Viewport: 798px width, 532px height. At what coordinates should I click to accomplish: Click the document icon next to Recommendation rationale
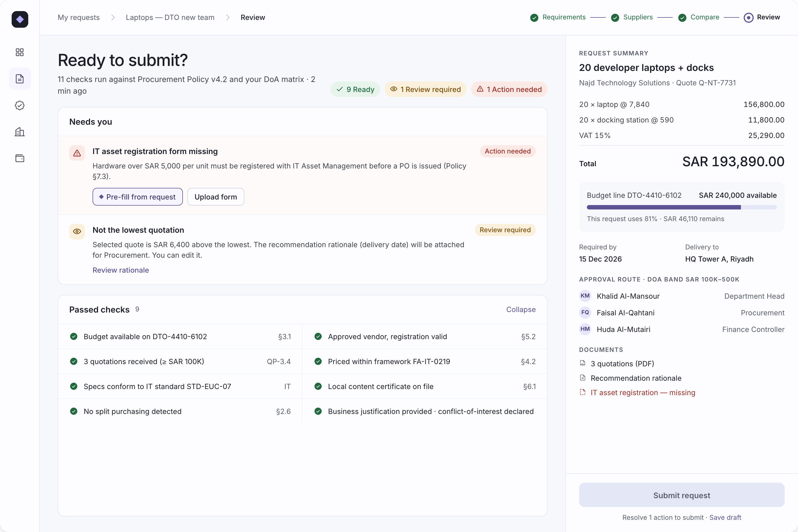[x=582, y=378]
